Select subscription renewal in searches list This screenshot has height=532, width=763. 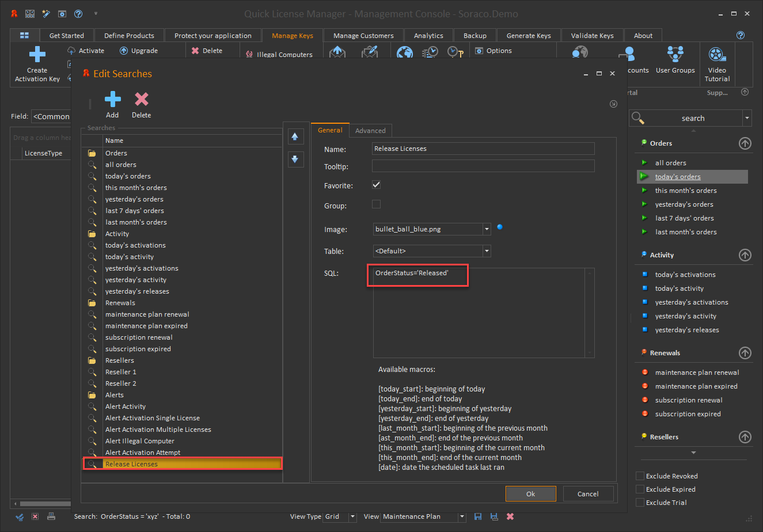183,337
